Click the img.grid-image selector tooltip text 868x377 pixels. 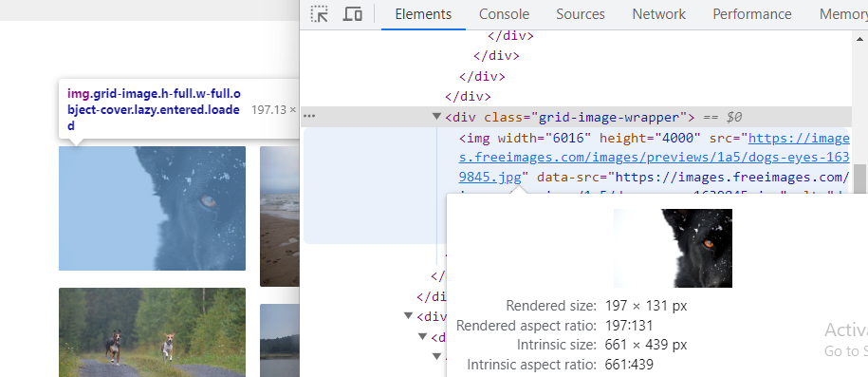point(154,110)
